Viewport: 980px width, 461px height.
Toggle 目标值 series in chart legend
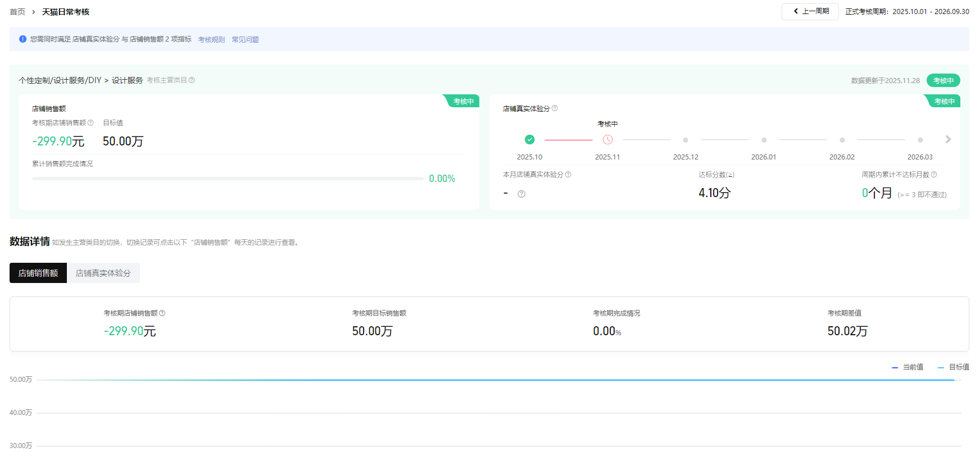953,367
